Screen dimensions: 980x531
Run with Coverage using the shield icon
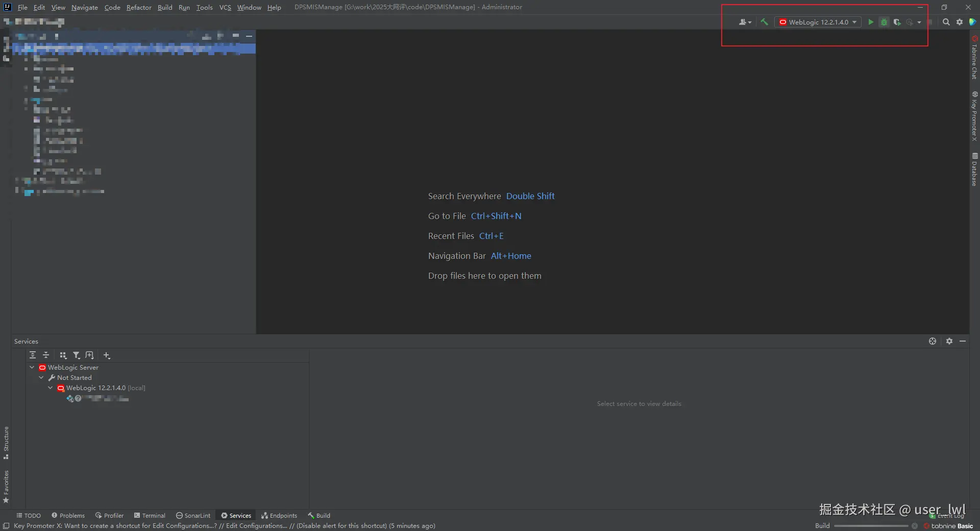pyautogui.click(x=897, y=22)
